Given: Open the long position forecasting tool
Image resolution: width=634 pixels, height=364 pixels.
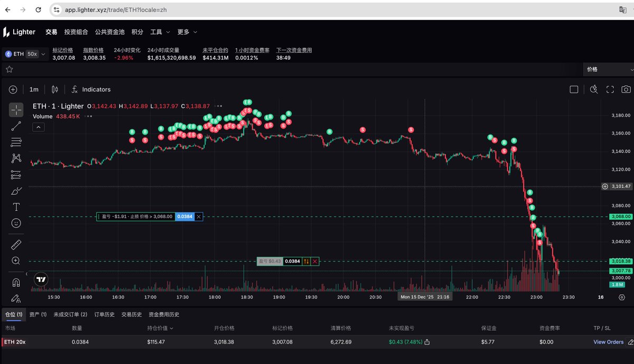Looking at the screenshot, I should [x=16, y=175].
